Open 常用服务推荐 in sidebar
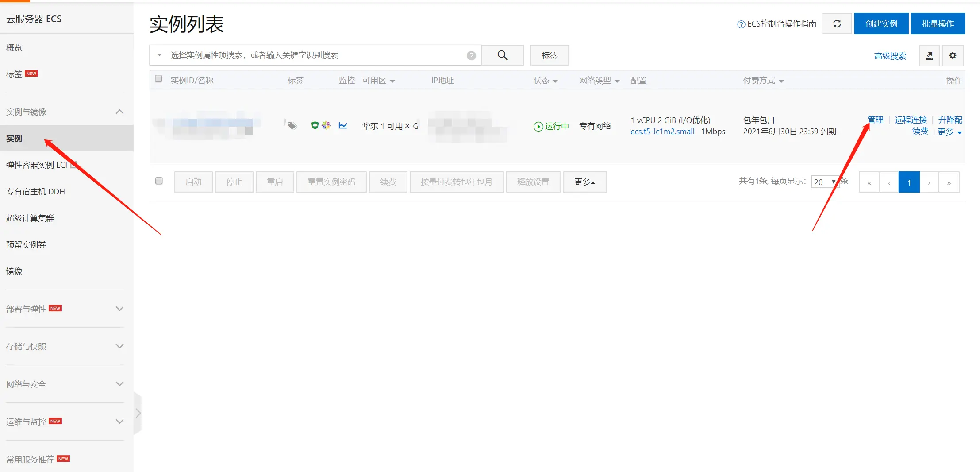This screenshot has width=980, height=472. pos(30,459)
